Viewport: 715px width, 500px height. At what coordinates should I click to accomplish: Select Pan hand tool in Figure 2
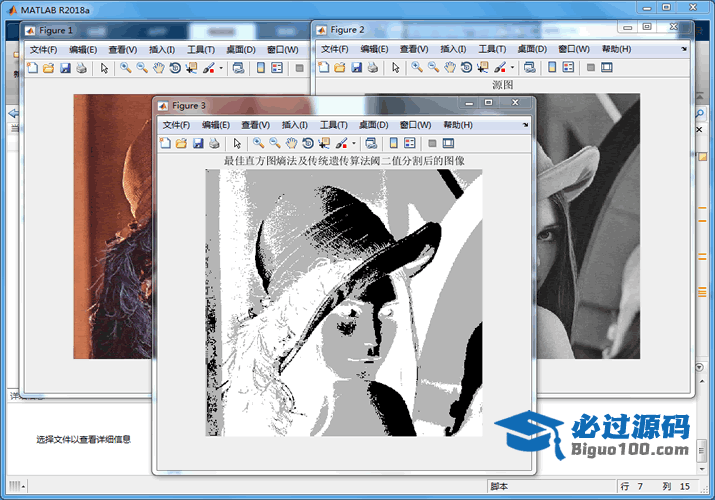point(450,67)
